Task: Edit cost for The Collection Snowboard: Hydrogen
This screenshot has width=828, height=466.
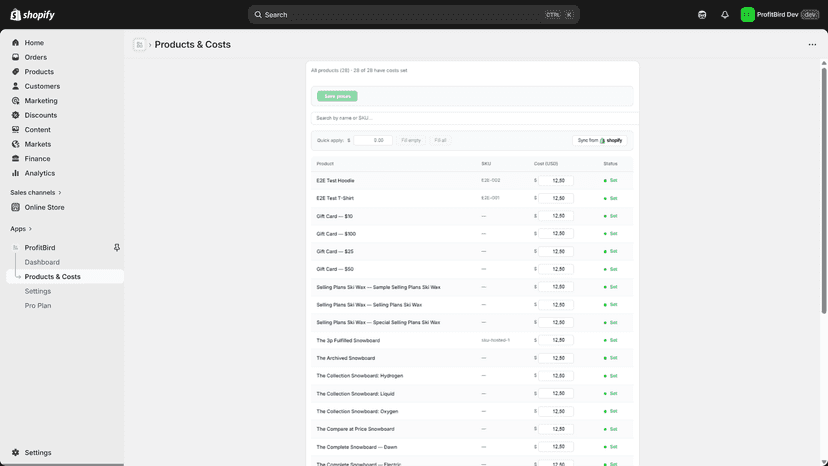Action: pyautogui.click(x=556, y=376)
